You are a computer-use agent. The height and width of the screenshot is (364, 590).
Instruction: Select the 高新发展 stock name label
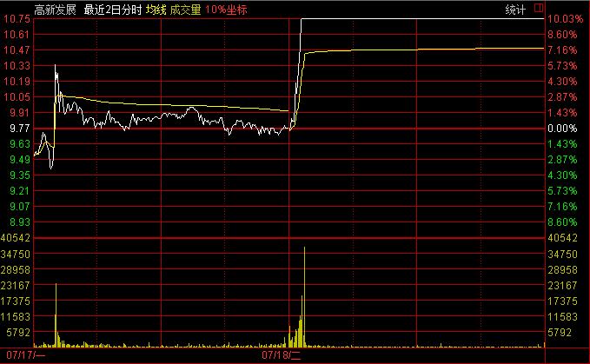click(x=55, y=10)
